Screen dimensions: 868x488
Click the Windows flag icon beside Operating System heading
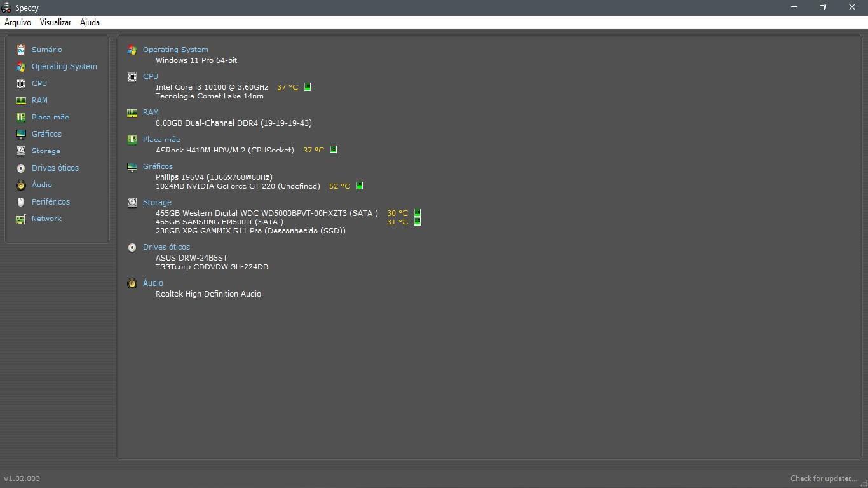132,50
